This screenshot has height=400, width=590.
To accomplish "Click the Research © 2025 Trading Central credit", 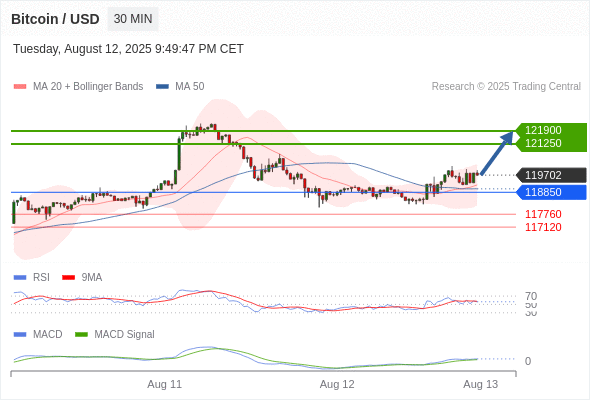I will click(x=506, y=87).
